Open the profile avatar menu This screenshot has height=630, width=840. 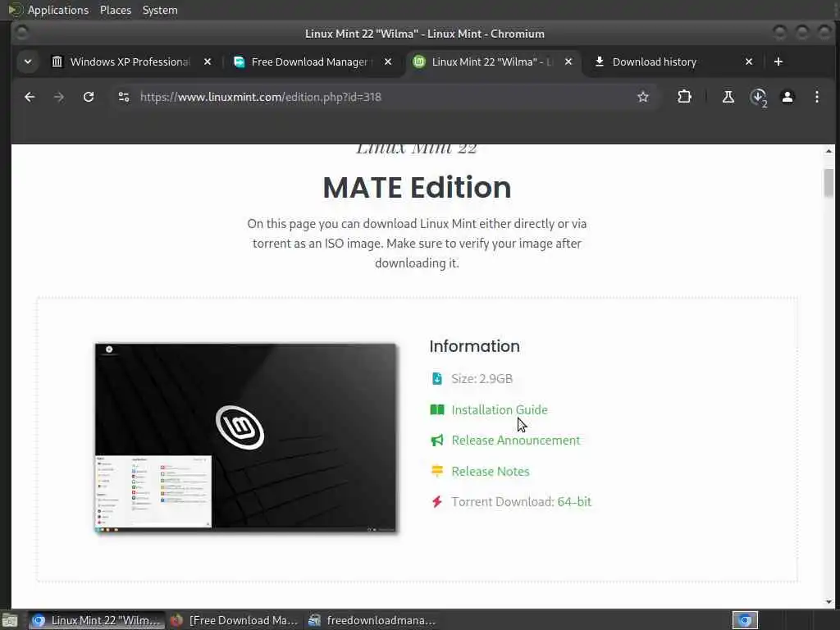click(787, 97)
